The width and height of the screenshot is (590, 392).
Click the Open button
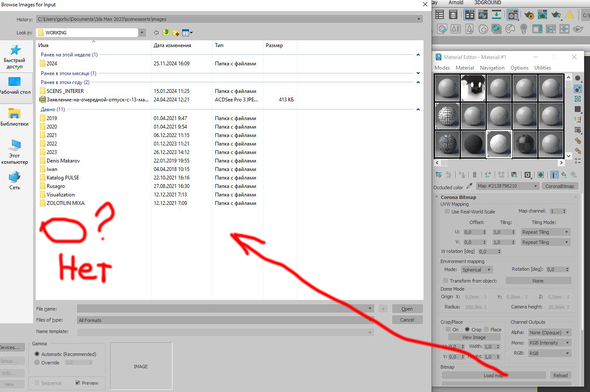click(x=407, y=309)
